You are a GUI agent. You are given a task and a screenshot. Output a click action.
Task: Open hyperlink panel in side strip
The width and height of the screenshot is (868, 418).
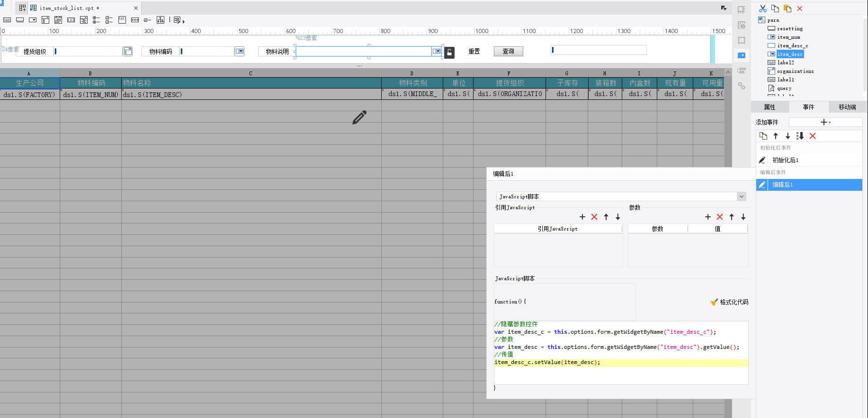pyautogui.click(x=742, y=86)
